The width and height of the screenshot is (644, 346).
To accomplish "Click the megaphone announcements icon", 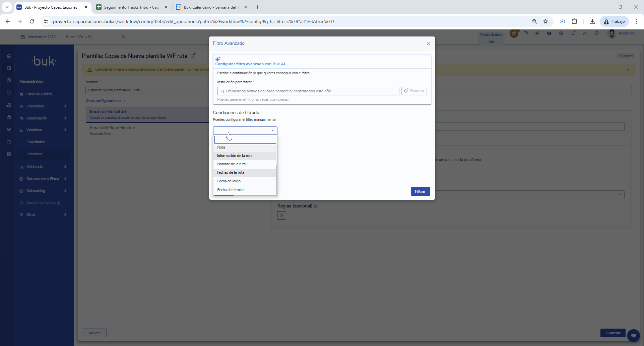I will pyautogui.click(x=585, y=33).
